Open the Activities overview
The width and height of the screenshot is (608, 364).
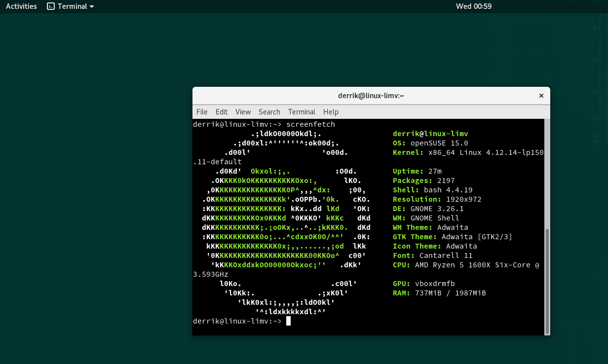[21, 6]
